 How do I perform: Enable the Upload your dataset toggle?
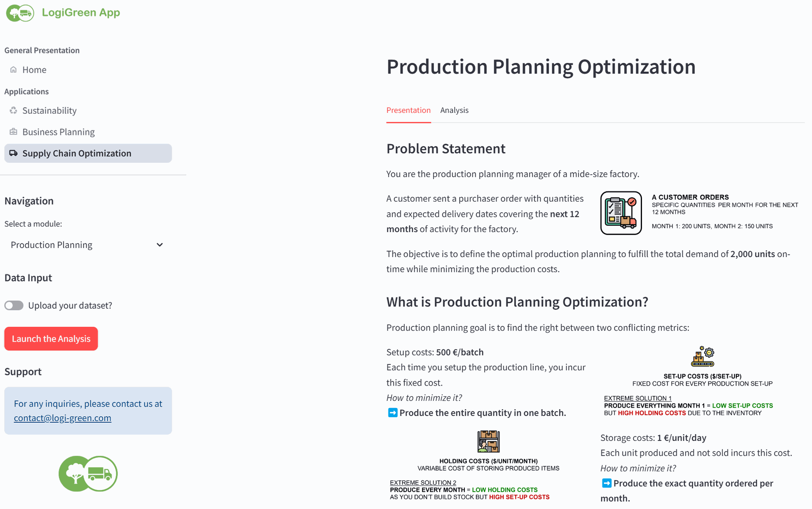click(x=14, y=305)
